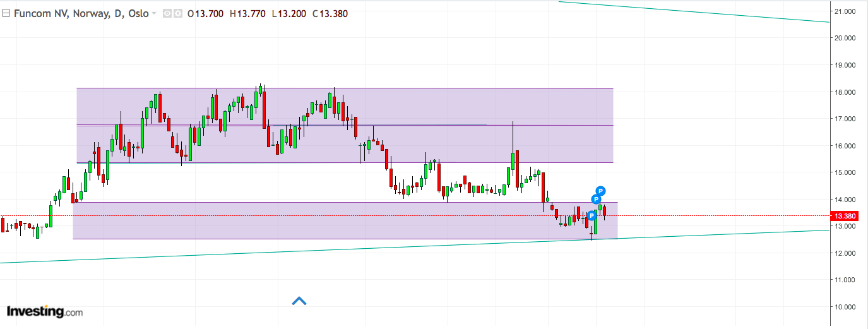The height and width of the screenshot is (329, 868).
Task: Click the 15.000 price axis label
Action: (x=845, y=172)
